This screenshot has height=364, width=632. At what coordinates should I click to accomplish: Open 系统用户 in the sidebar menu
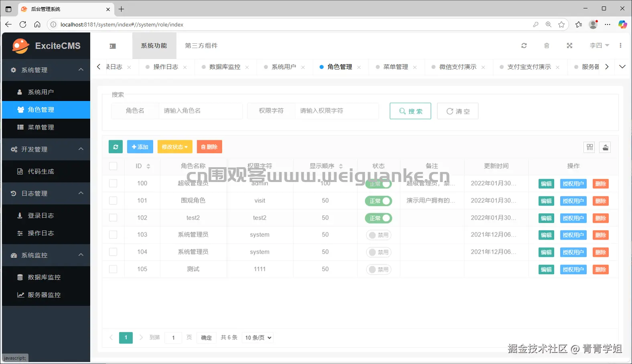46,92
